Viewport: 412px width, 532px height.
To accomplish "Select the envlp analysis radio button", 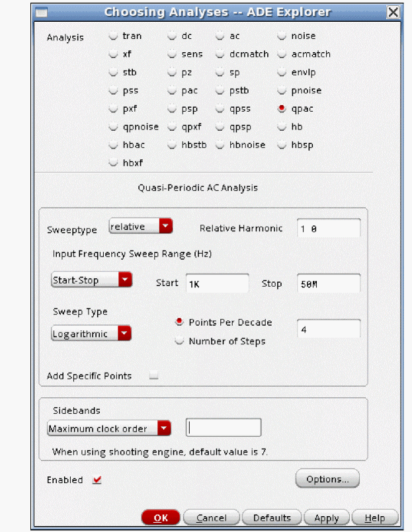I will pos(282,72).
